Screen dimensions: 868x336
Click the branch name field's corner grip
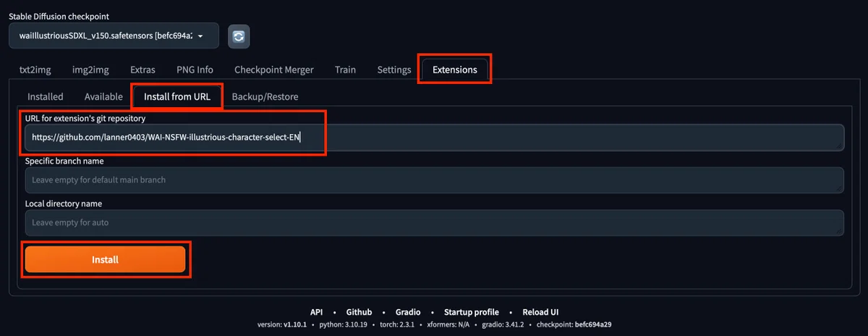point(840,188)
